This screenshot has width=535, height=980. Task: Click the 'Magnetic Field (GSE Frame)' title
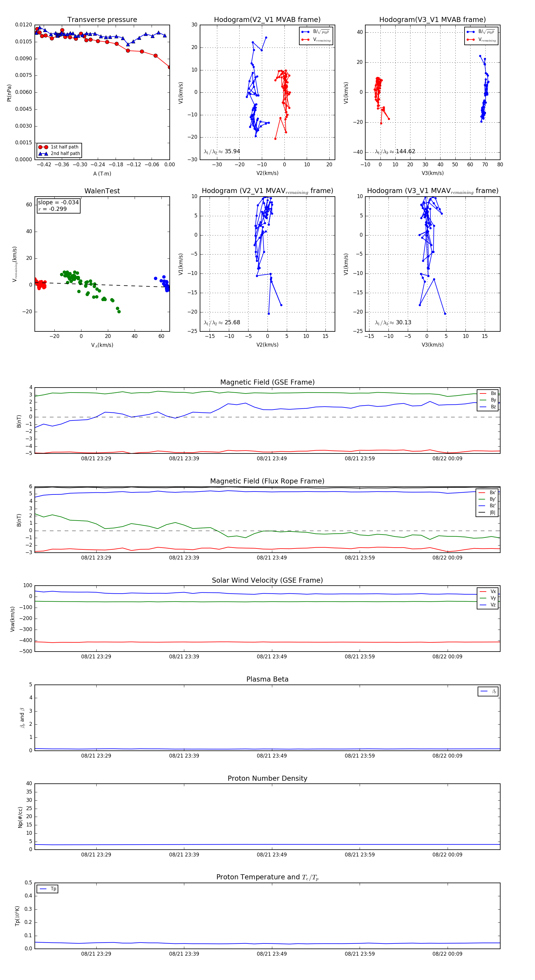(267, 382)
